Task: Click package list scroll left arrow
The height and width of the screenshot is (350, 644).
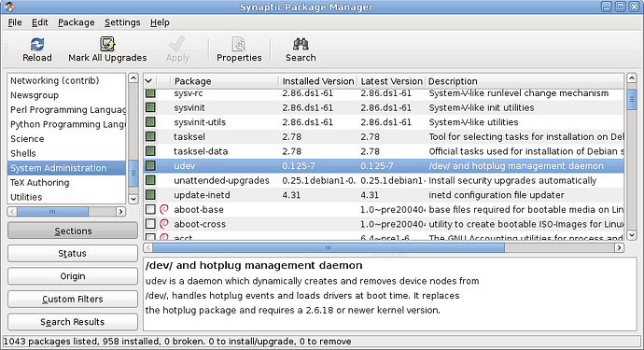Action: coord(147,247)
